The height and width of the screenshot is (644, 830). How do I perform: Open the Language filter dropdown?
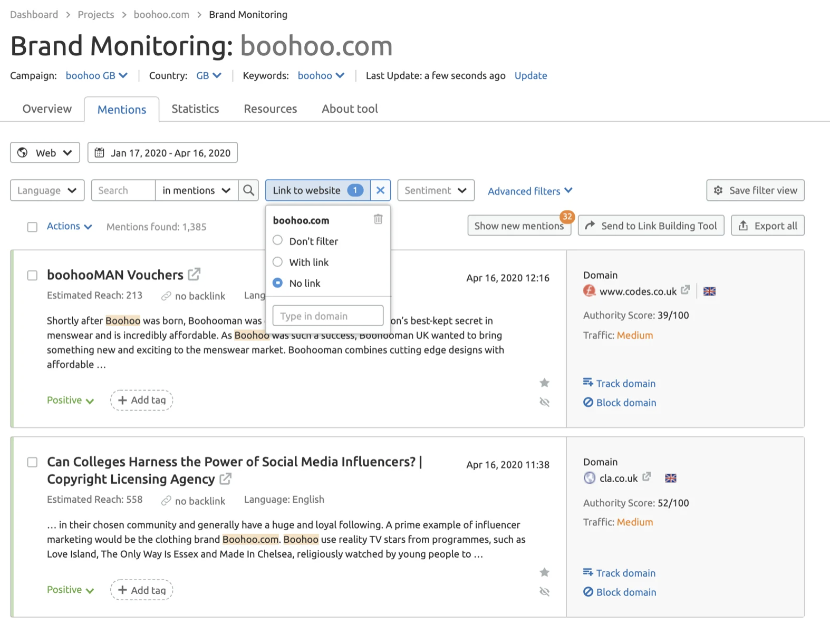tap(47, 190)
